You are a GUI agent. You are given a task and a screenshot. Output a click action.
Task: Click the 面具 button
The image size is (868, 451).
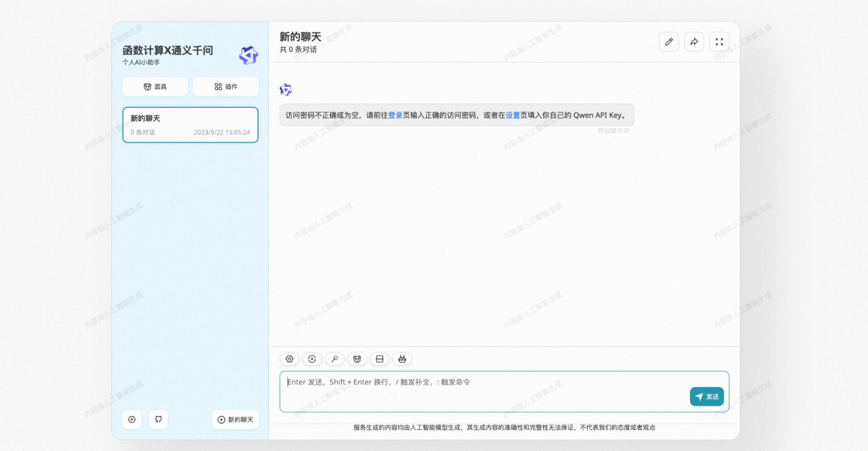(155, 87)
